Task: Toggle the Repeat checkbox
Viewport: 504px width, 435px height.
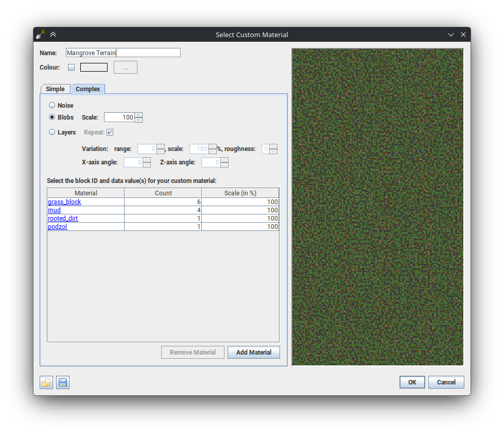Action: tap(111, 132)
